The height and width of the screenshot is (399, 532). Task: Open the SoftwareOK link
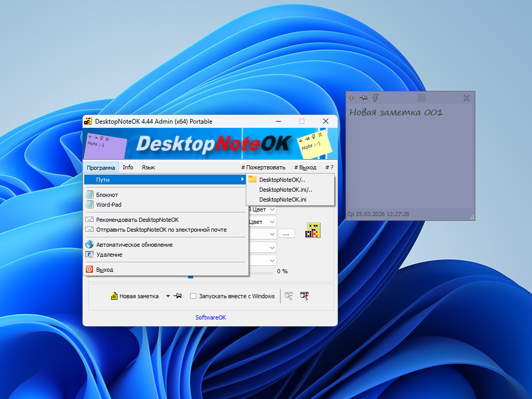click(210, 317)
